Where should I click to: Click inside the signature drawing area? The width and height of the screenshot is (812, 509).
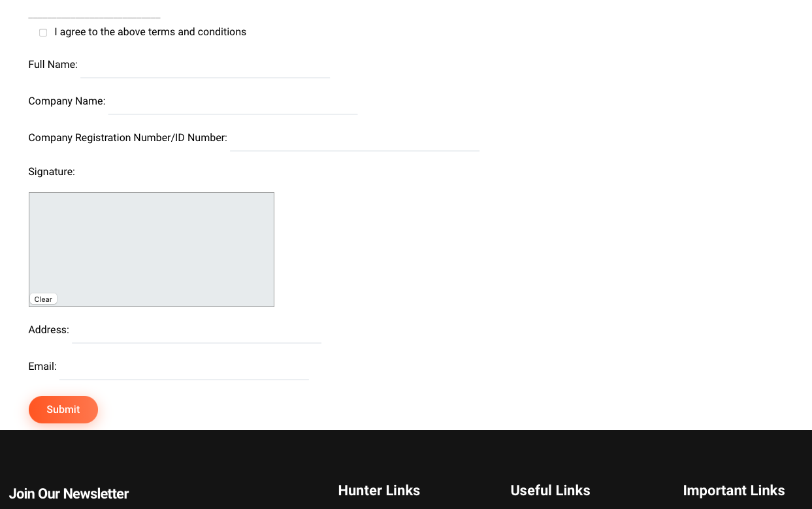coord(151,242)
